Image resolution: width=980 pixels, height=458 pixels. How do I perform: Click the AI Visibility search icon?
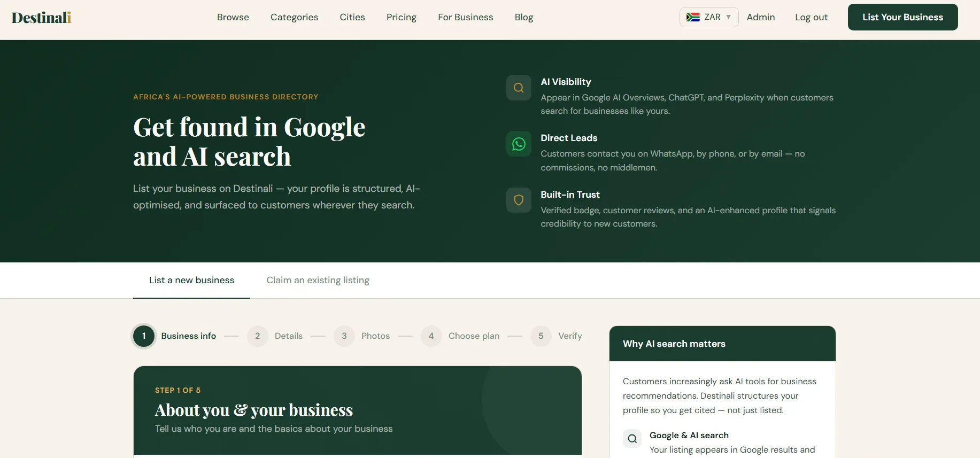pos(519,88)
